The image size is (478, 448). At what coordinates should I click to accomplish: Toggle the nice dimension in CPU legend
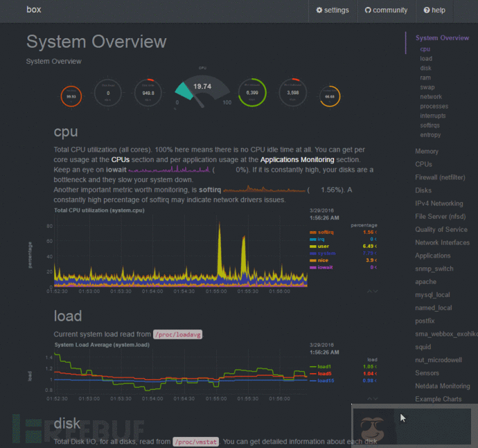click(319, 260)
